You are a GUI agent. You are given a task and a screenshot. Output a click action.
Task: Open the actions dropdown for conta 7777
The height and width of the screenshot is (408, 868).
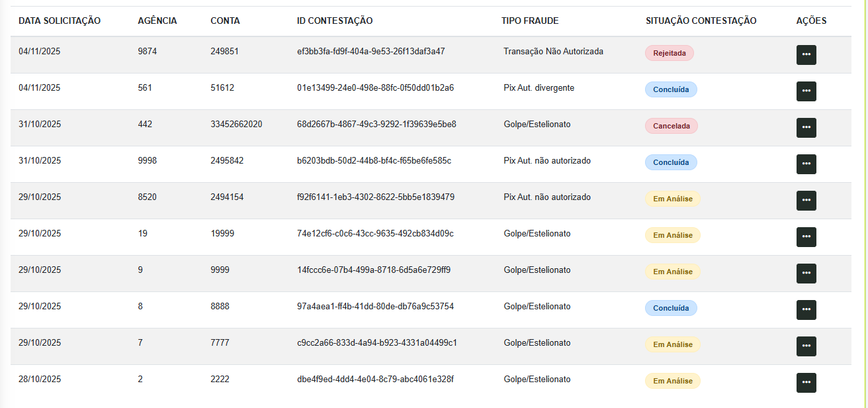point(806,346)
